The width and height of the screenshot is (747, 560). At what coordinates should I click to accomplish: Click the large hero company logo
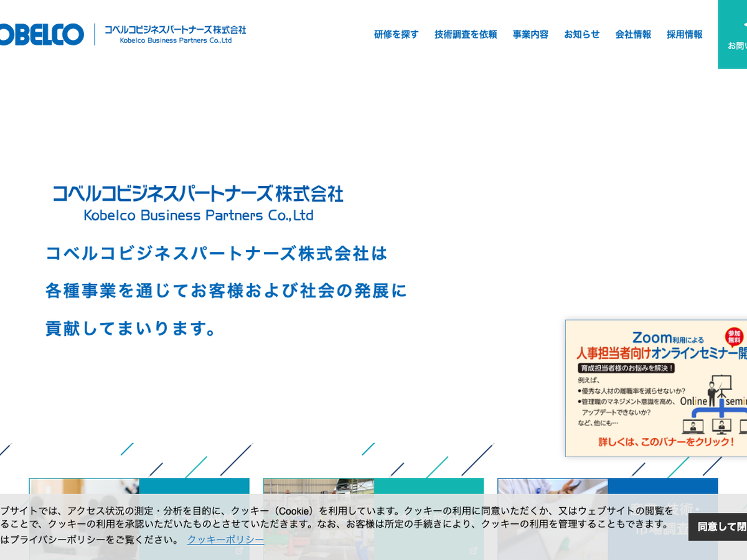coord(198,203)
